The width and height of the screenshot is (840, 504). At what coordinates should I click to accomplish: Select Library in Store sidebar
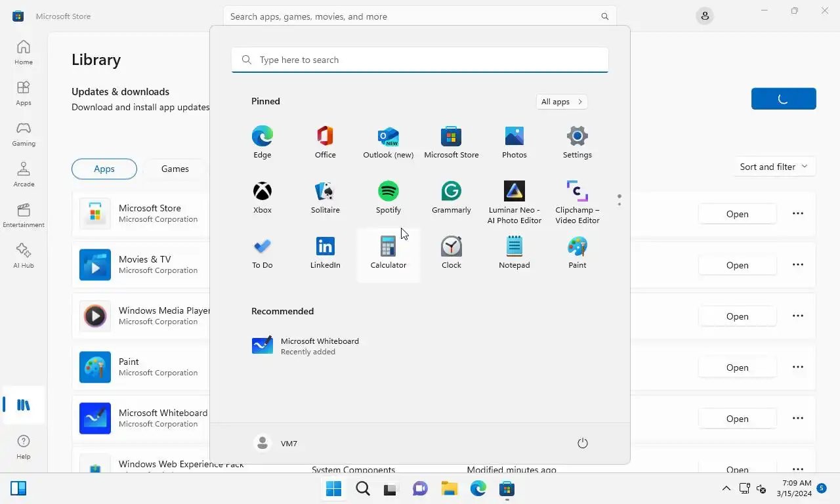click(x=24, y=405)
